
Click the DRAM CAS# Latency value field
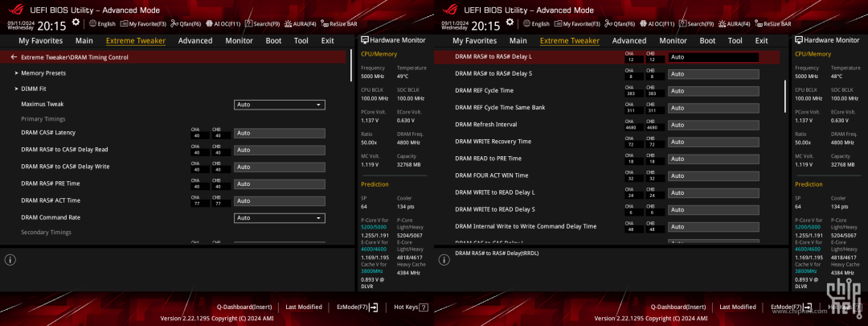[280, 133]
